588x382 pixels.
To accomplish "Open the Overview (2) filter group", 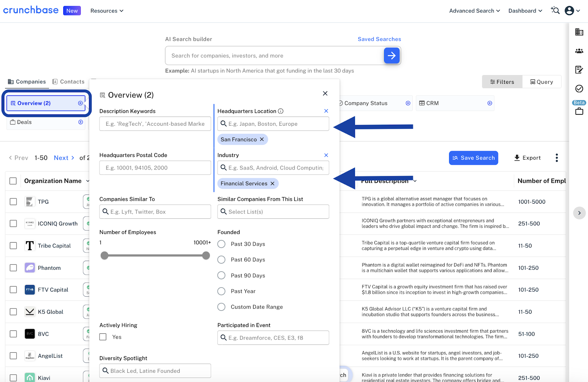I will (x=46, y=103).
